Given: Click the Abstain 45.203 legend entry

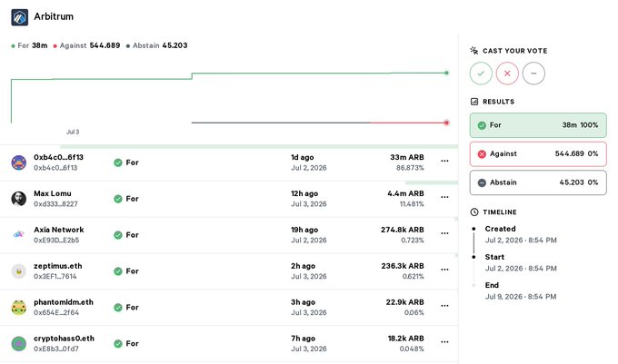Looking at the screenshot, I should (157, 45).
